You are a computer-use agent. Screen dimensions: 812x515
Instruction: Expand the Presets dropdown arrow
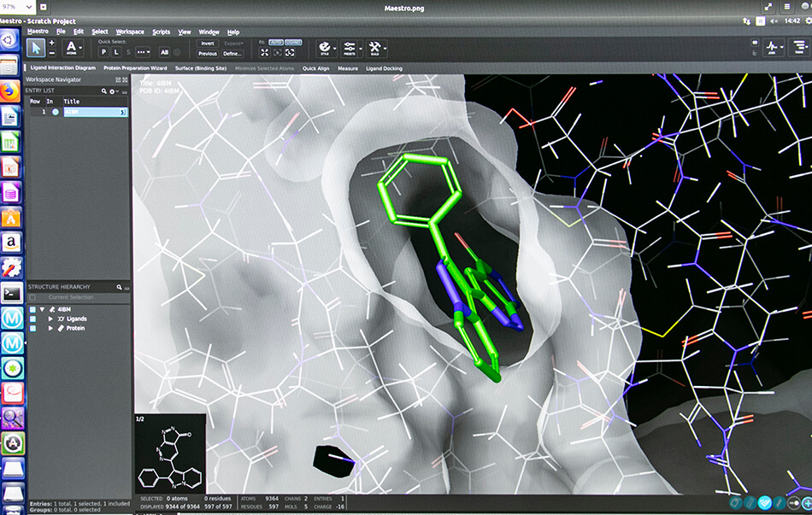[x=361, y=49]
